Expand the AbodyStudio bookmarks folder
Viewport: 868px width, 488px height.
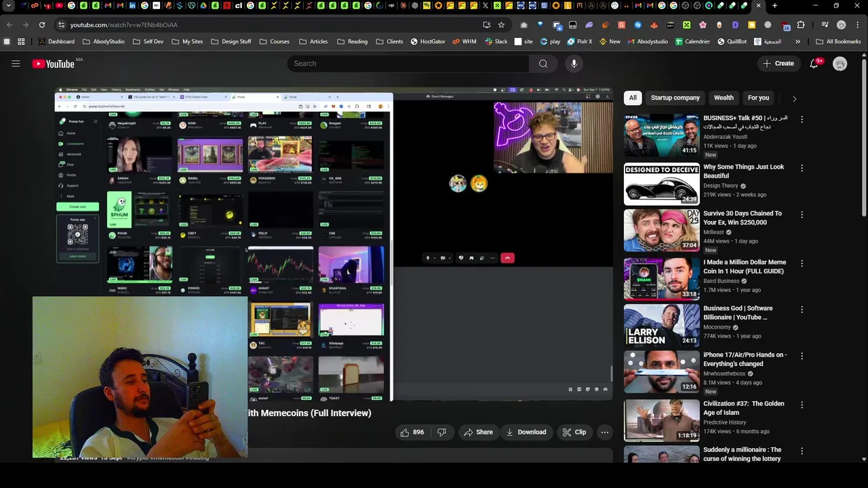[104, 41]
